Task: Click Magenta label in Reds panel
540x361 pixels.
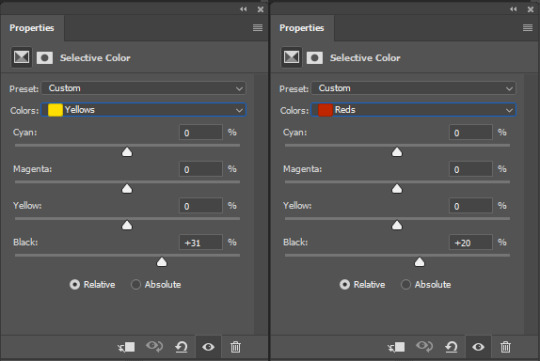Action: pyautogui.click(x=303, y=169)
